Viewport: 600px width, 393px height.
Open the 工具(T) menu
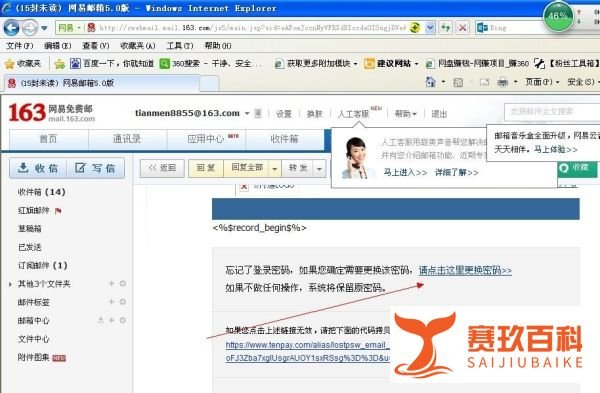(180, 46)
